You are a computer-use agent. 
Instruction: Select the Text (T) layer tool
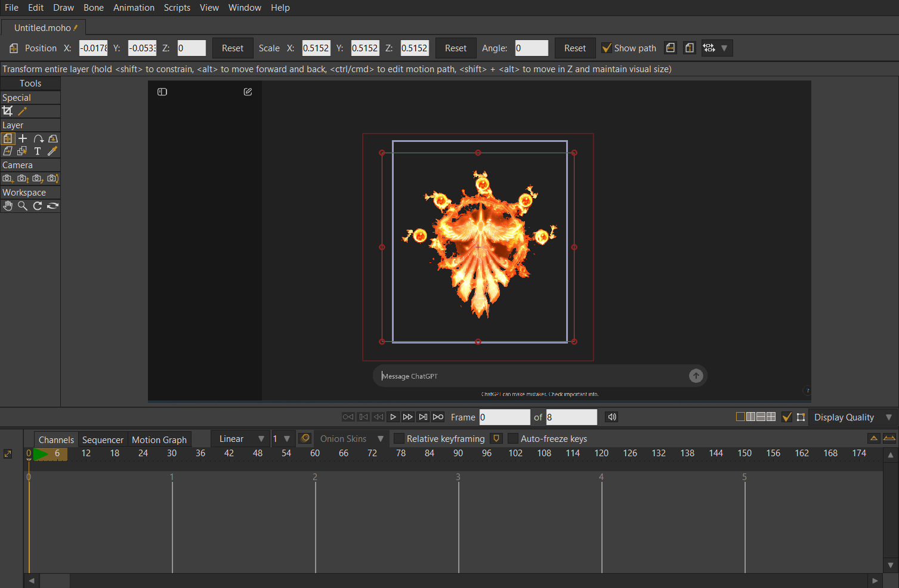click(x=38, y=151)
